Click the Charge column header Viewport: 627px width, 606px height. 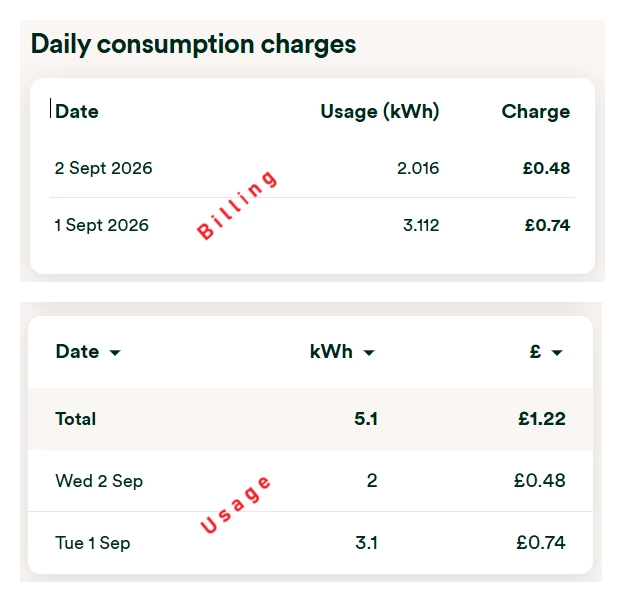pyautogui.click(x=536, y=112)
